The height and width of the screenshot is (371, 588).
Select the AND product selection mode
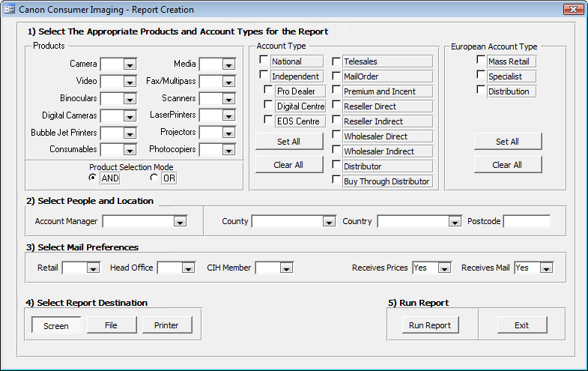92,178
